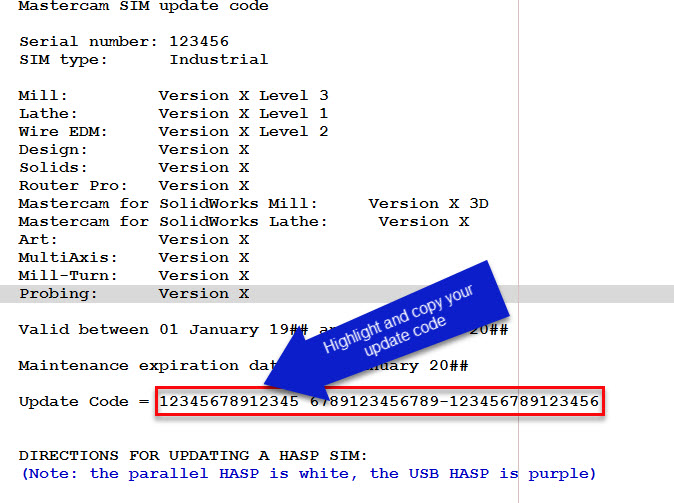Click the 'Router Pro:' label

tap(73, 186)
